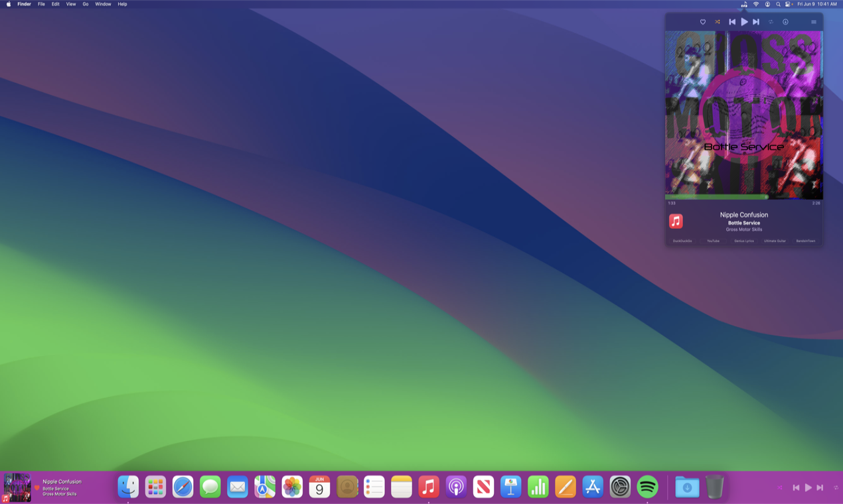Open the Finder menu

pyautogui.click(x=24, y=4)
